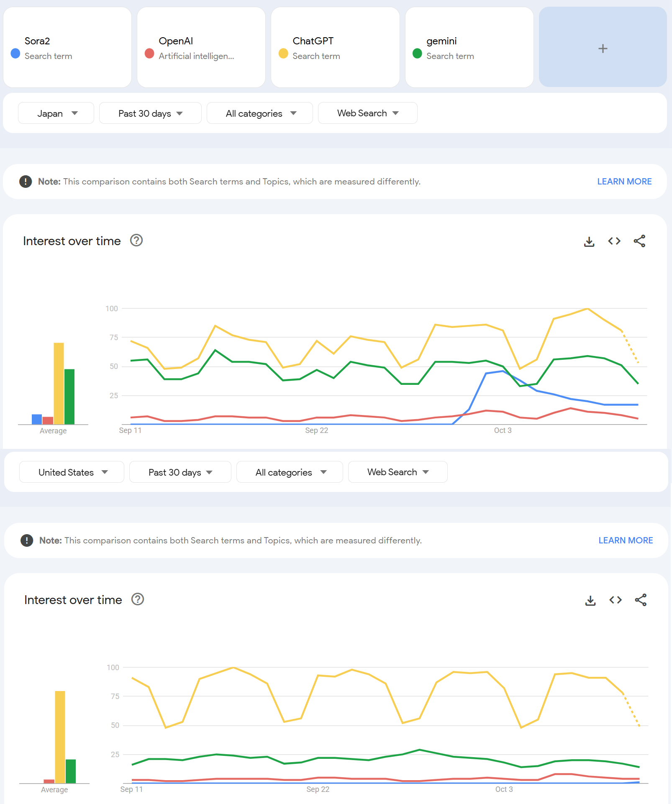Share the Japan interest over time chart

pyautogui.click(x=639, y=241)
